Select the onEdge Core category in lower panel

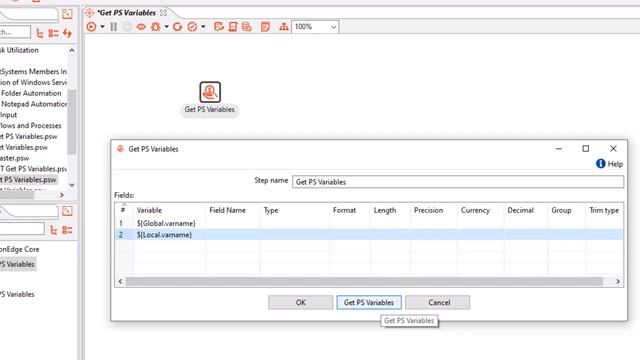point(20,249)
